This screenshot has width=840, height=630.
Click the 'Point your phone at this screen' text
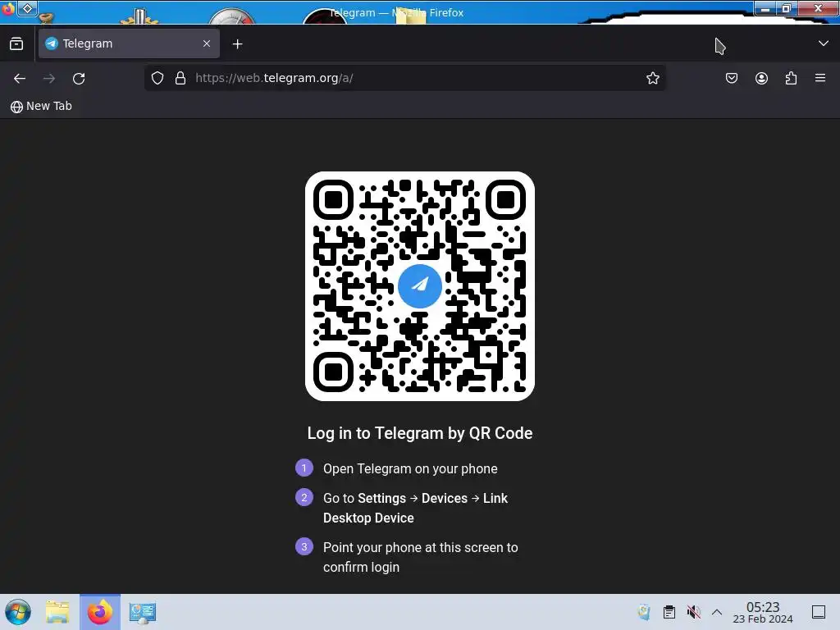click(421, 557)
